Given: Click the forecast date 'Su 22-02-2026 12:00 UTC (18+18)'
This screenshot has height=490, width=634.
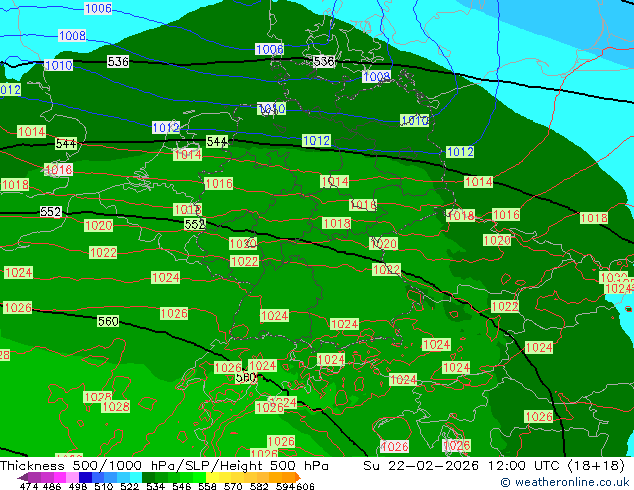Looking at the screenshot, I should point(494,466).
